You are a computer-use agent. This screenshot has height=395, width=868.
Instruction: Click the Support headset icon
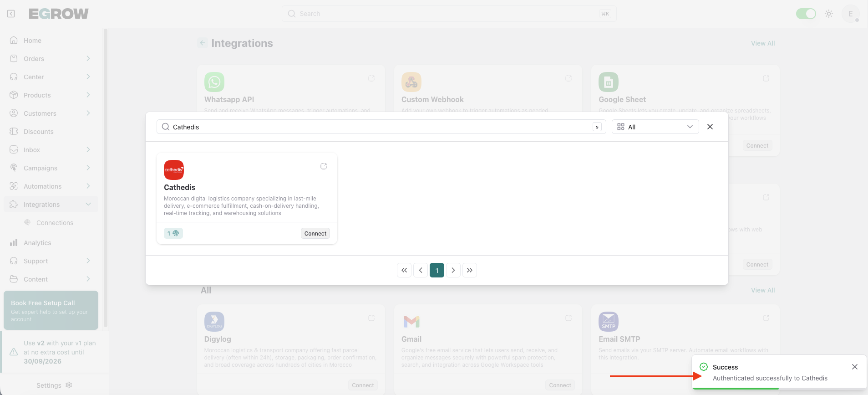click(14, 261)
